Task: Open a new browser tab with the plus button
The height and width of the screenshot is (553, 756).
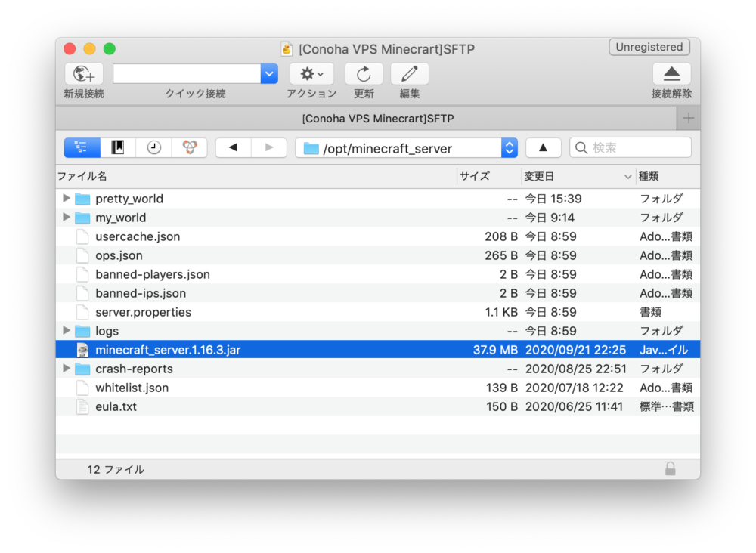Action: 689,118
